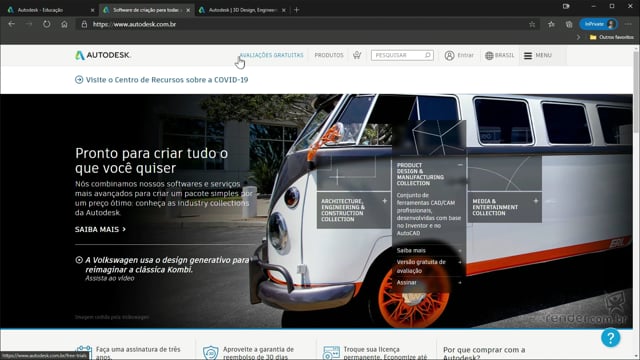The image size is (640, 360).
Task: Open the blue help question mark button
Action: click(x=610, y=338)
